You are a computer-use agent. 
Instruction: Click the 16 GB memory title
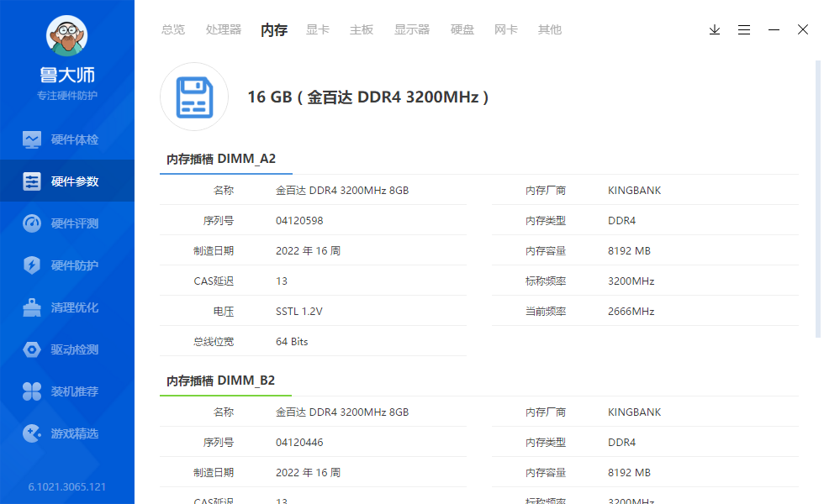click(368, 97)
